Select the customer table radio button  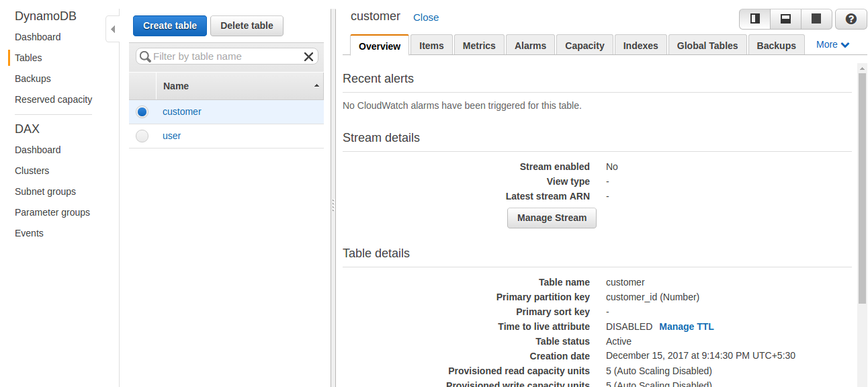pos(142,112)
